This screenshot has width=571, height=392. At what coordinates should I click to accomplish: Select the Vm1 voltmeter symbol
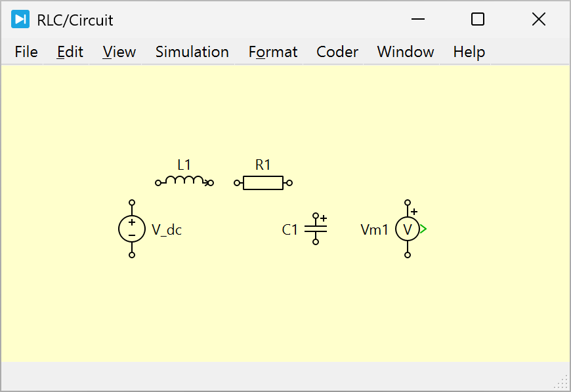[x=408, y=229]
